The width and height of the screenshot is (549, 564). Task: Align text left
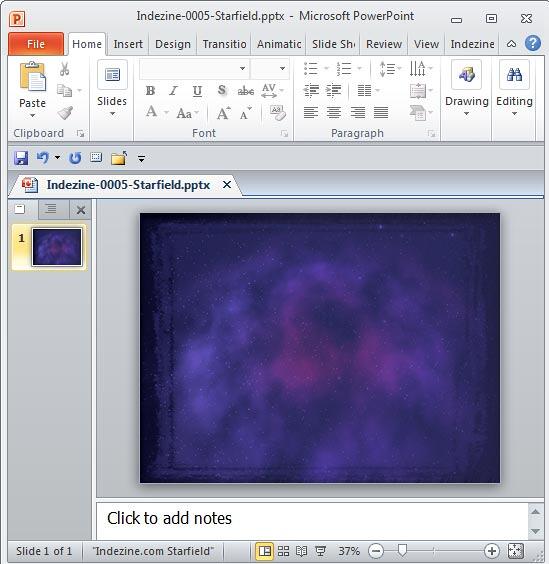pyautogui.click(x=311, y=113)
